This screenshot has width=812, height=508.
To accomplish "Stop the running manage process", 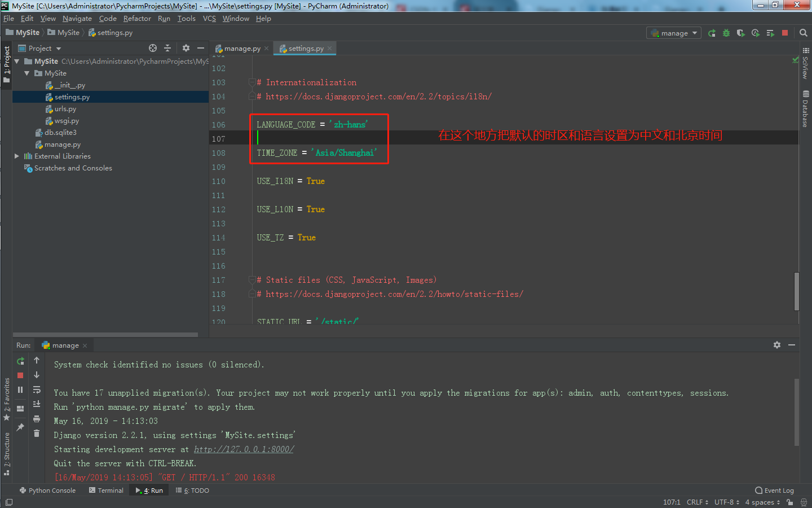I will [x=784, y=32].
